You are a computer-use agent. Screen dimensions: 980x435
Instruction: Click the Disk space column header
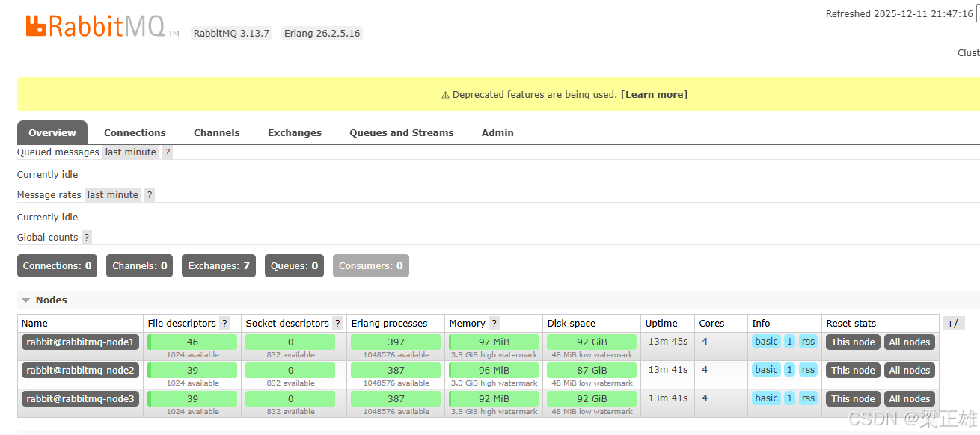(572, 324)
